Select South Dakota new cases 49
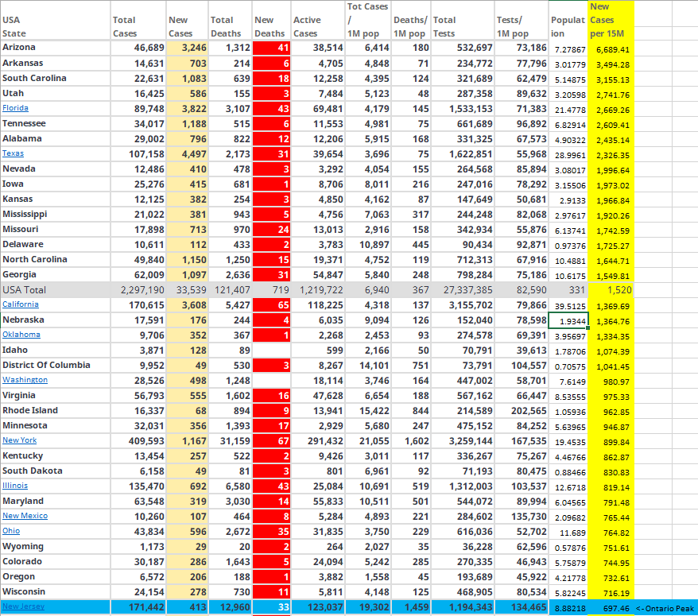698x616 pixels. (187, 471)
